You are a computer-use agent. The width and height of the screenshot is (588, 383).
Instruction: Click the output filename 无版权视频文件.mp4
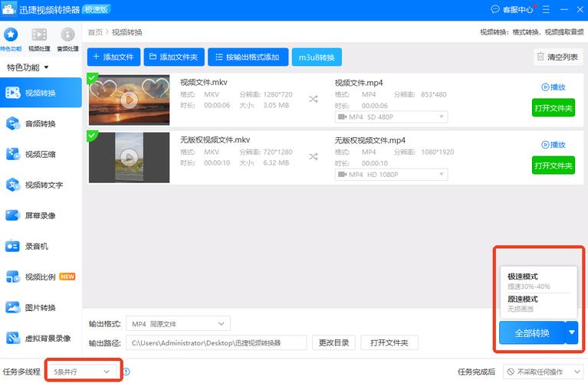370,140
